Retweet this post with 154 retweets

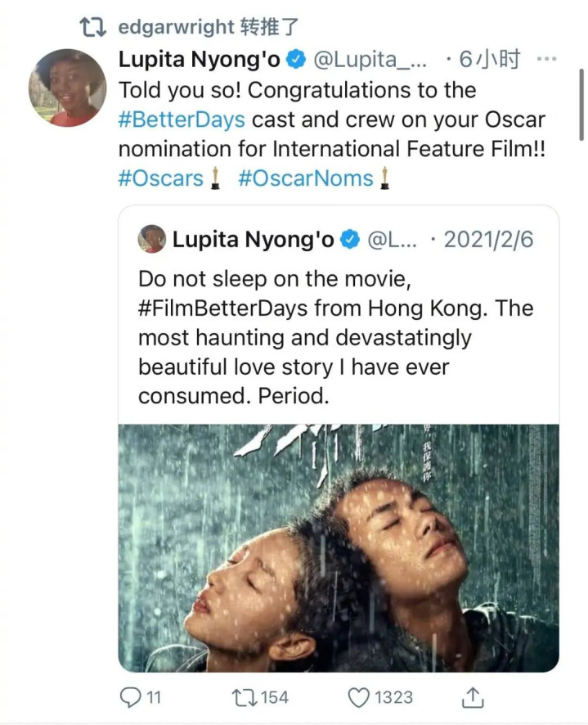[x=243, y=697]
